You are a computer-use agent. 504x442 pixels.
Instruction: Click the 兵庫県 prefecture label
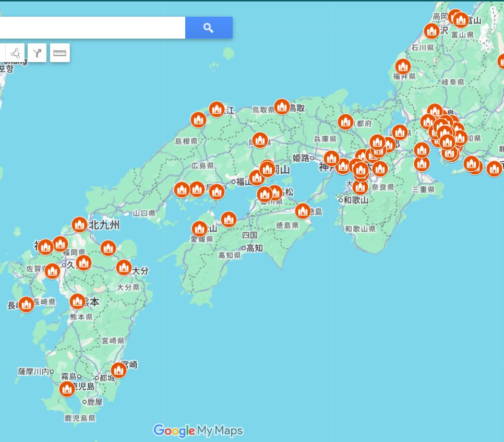[325, 139]
